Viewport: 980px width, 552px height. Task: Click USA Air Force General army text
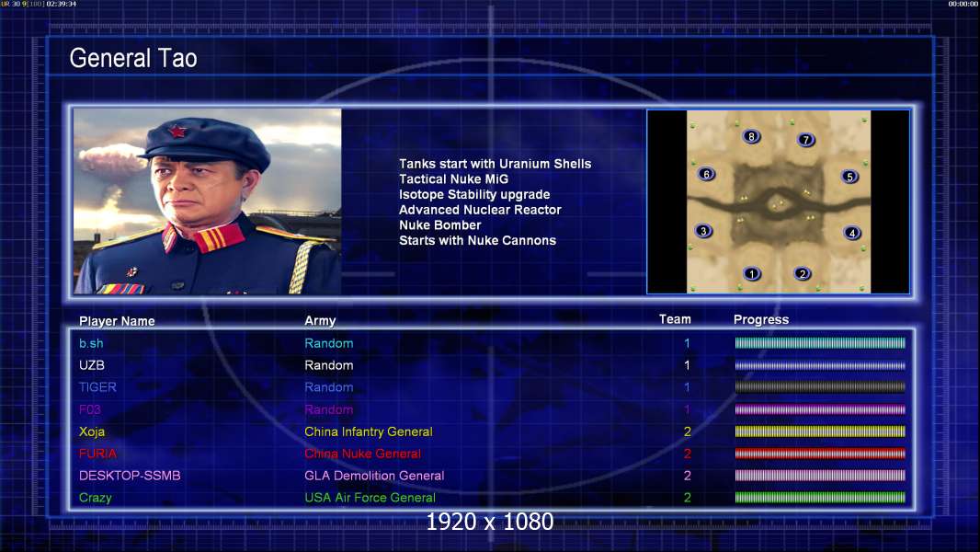[370, 498]
